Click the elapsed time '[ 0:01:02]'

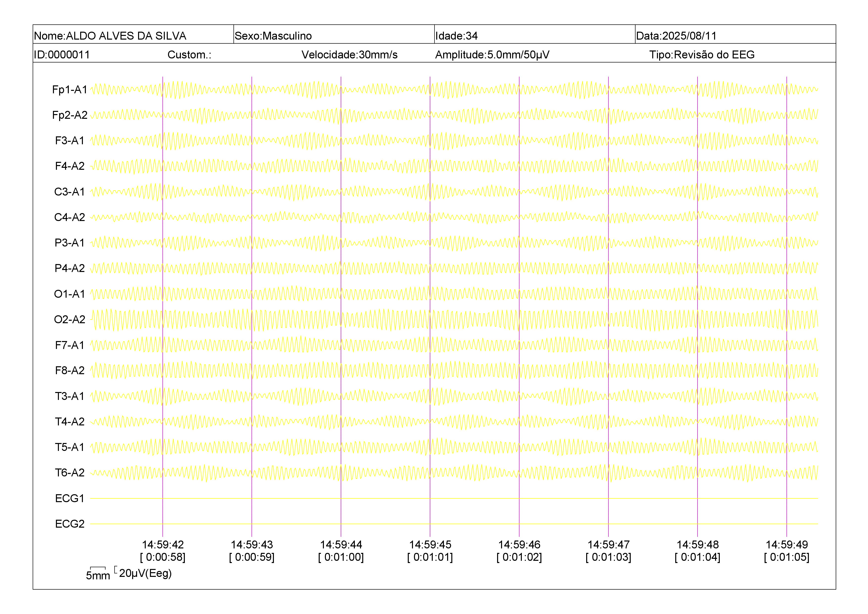pos(519,557)
